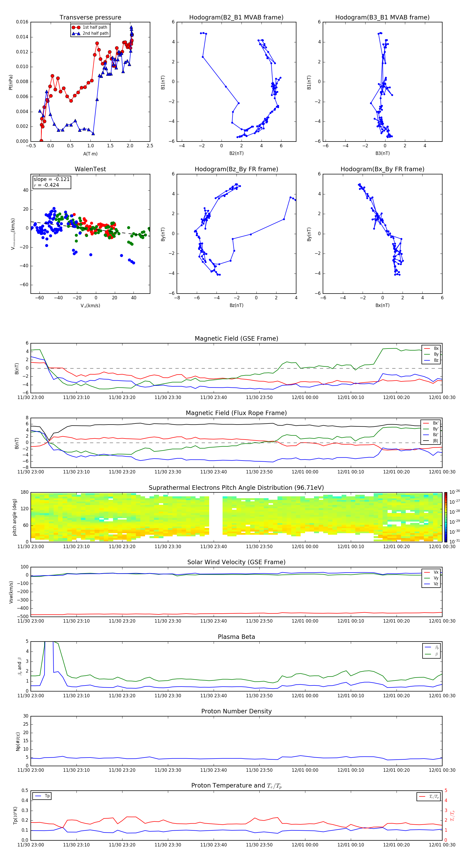The height and width of the screenshot is (868, 473).
Task: Click the 'Hodogram(B3_B1 MVAB frame)' title
Action: coord(382,18)
